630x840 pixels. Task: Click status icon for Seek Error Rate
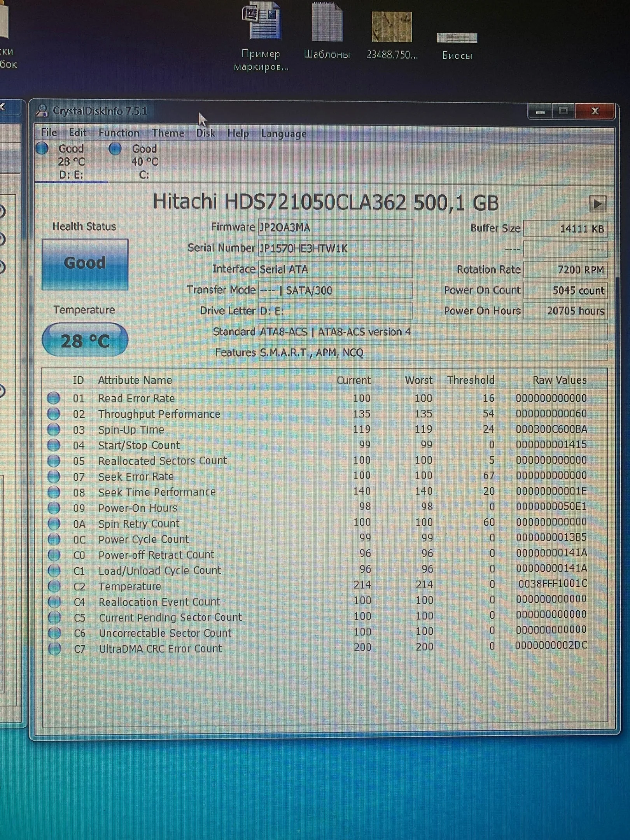pos(54,476)
